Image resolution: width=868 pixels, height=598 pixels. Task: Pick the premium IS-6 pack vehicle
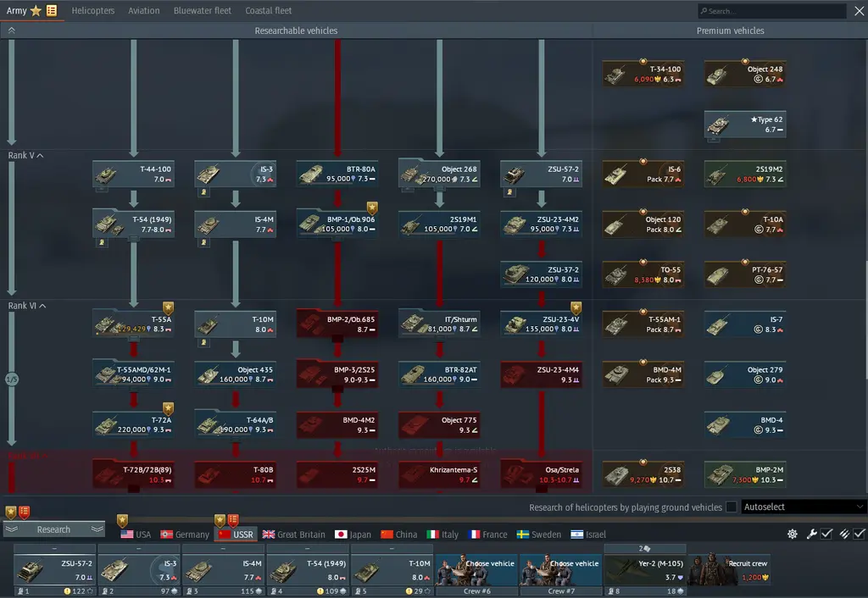[x=643, y=174]
